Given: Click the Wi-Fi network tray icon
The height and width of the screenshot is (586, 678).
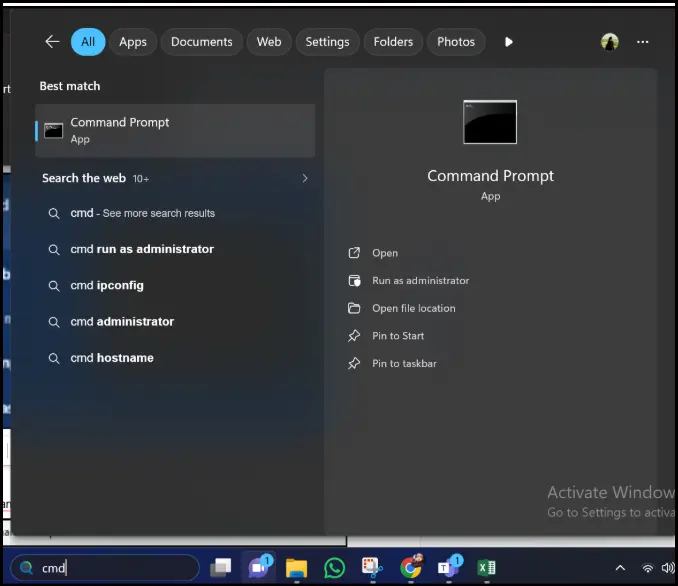Looking at the screenshot, I should pos(647,568).
